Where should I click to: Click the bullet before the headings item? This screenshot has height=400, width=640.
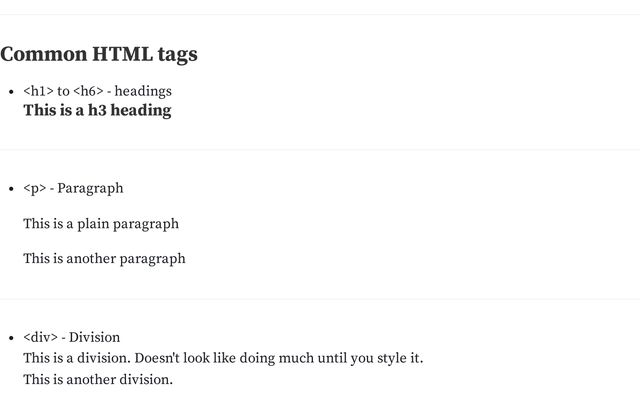pyautogui.click(x=10, y=92)
